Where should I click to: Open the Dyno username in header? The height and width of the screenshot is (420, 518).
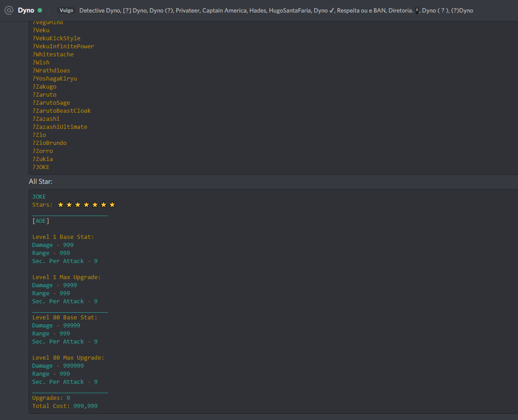(26, 10)
